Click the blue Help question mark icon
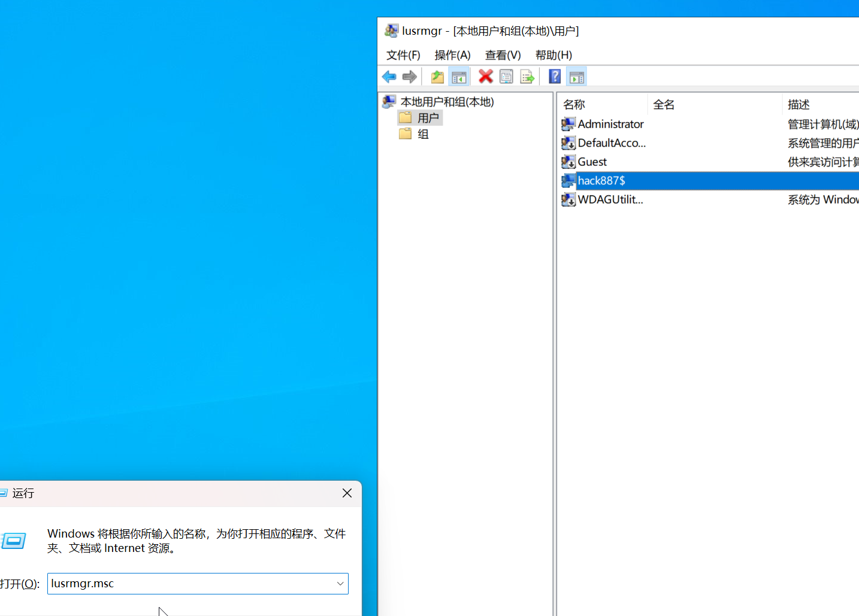 [x=555, y=77]
